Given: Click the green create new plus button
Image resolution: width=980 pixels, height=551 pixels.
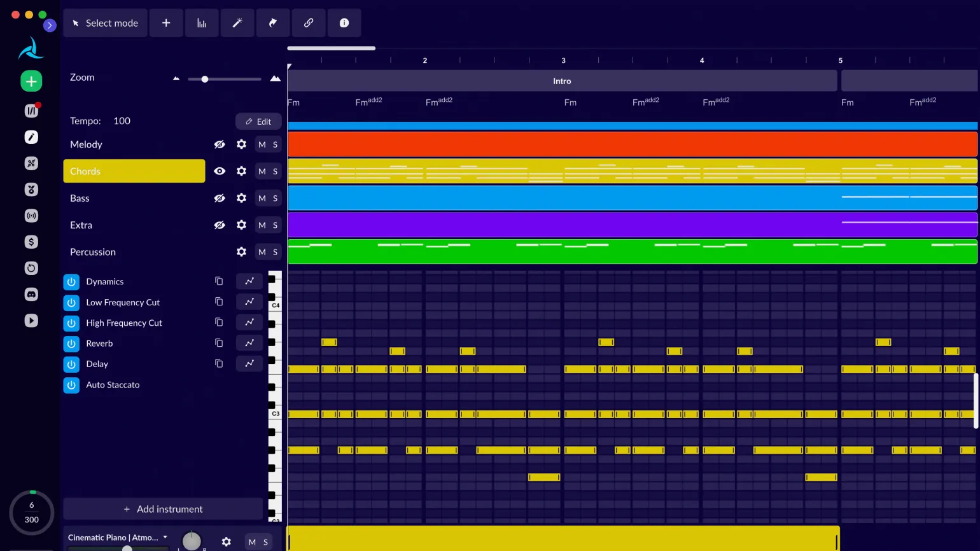Looking at the screenshot, I should pos(31,81).
